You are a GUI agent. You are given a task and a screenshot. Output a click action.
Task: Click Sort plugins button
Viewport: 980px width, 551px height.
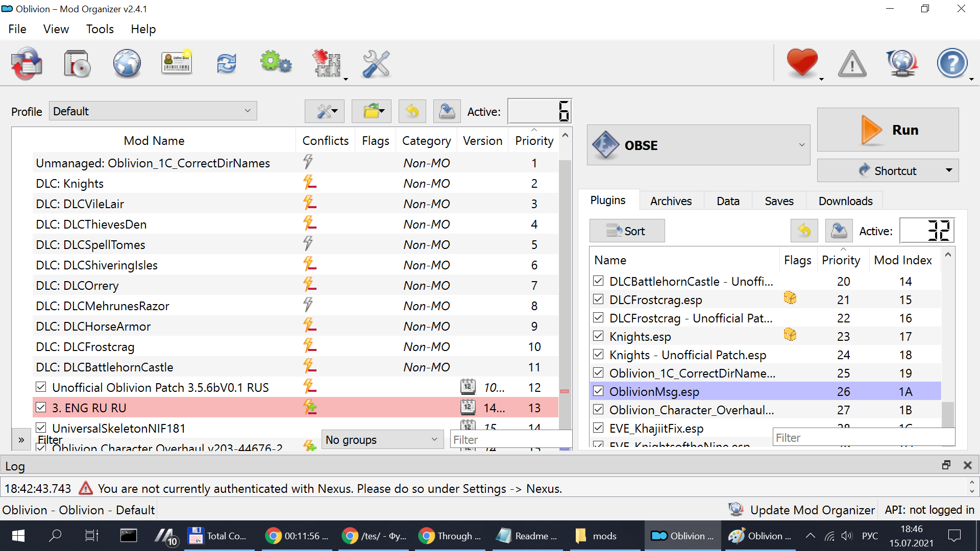click(627, 231)
